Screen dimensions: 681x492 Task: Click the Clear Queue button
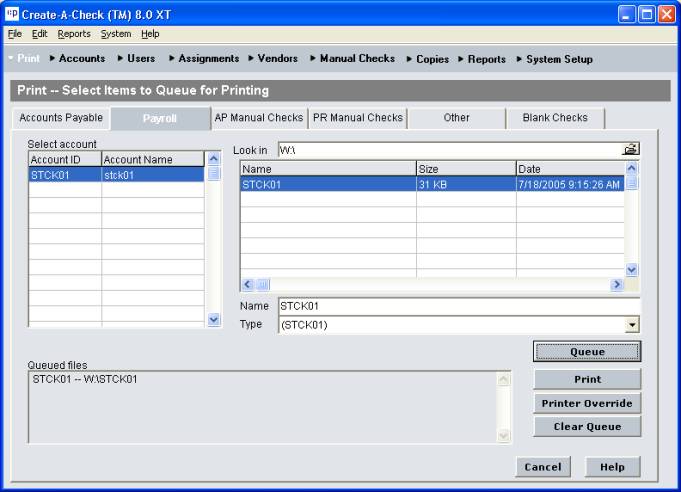pyautogui.click(x=587, y=427)
